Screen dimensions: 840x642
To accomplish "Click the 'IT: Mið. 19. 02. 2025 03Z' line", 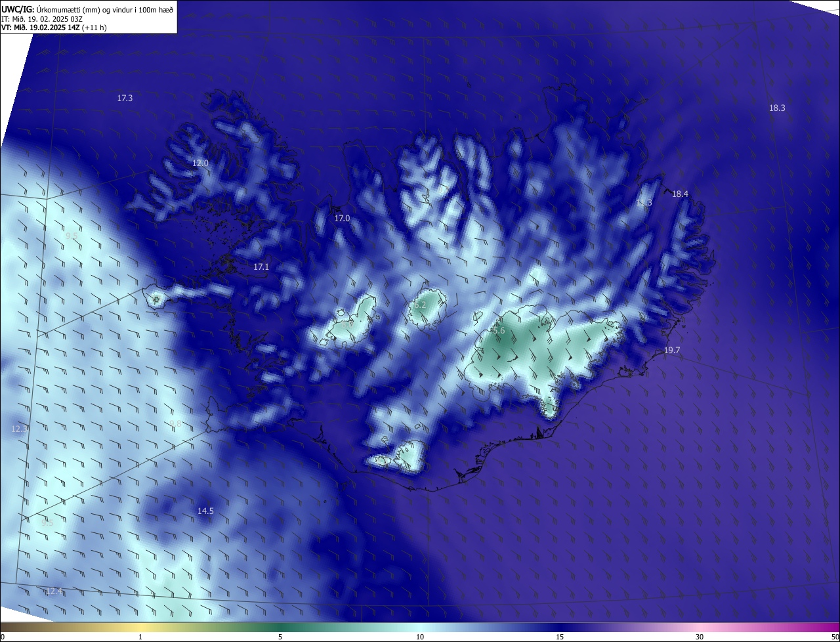I will tap(42, 18).
